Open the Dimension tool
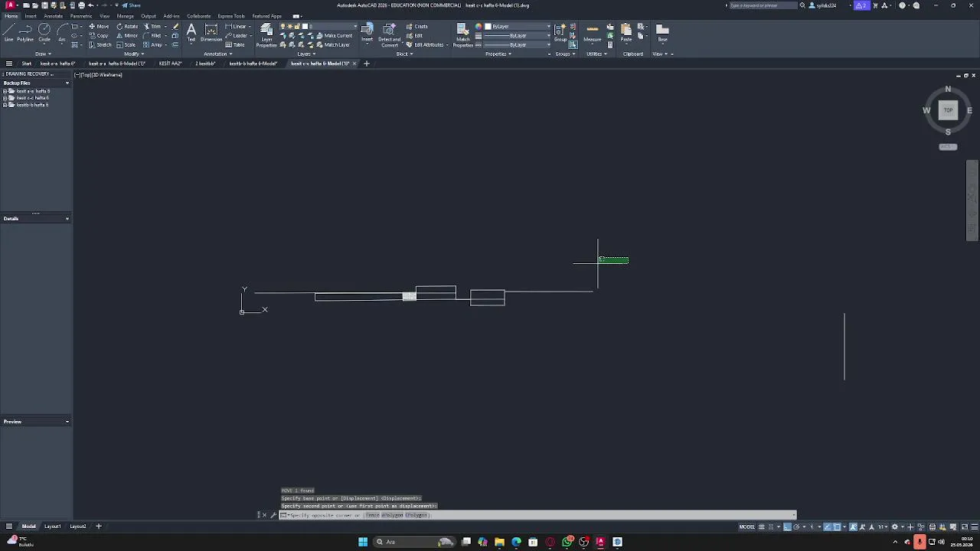 (211, 32)
